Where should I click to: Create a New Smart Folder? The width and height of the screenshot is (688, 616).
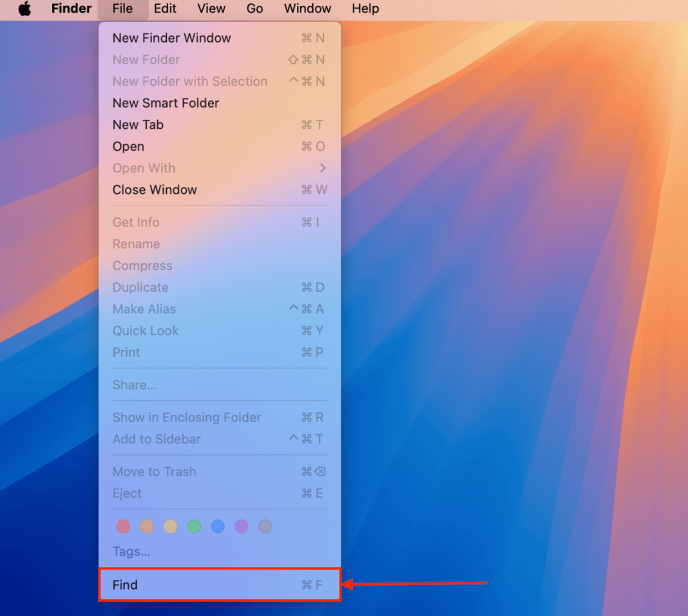pyautogui.click(x=166, y=103)
